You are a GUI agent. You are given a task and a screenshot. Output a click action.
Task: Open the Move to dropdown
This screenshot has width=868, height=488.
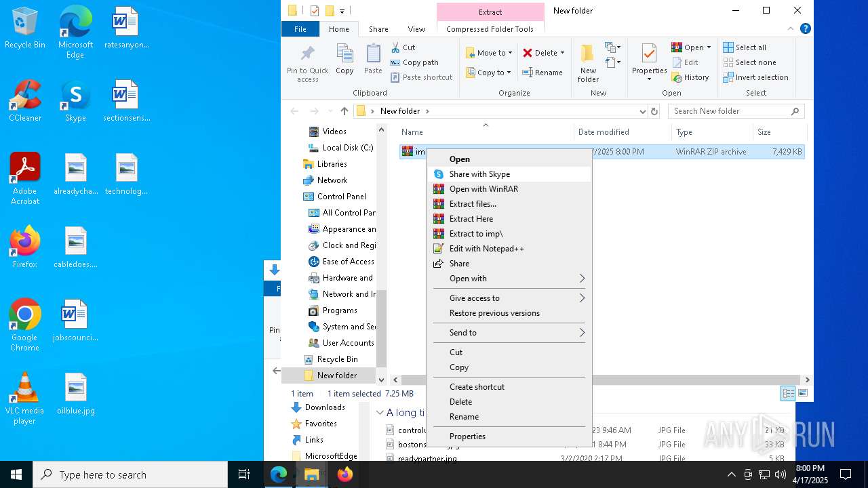click(x=489, y=53)
